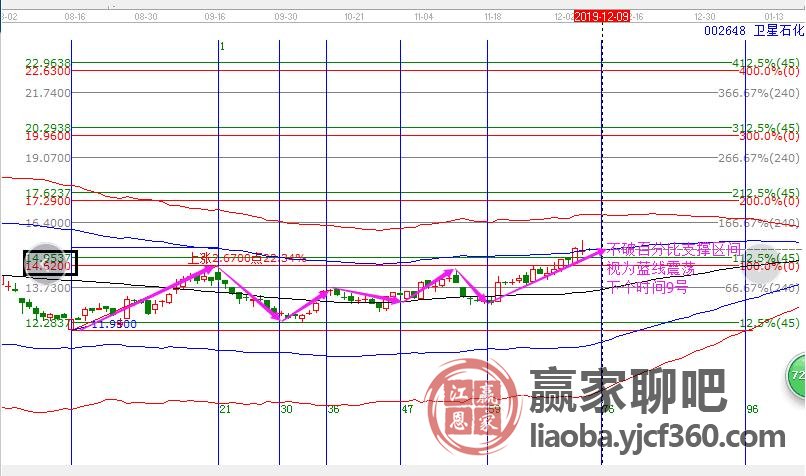806x476 pixels.
Task: Click time cycle number 21
Action: coord(225,409)
